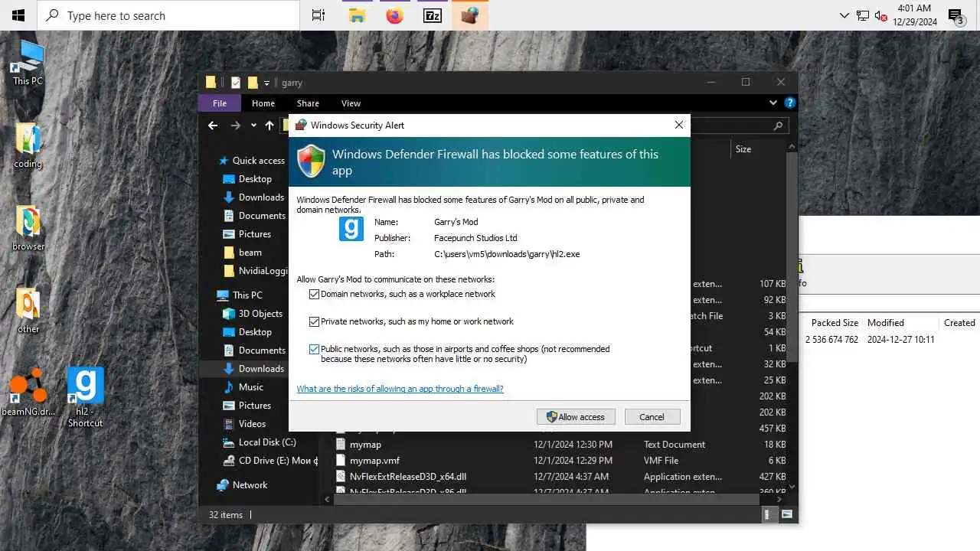The height and width of the screenshot is (551, 980).
Task: Open the coding desktop folder
Action: point(28,145)
